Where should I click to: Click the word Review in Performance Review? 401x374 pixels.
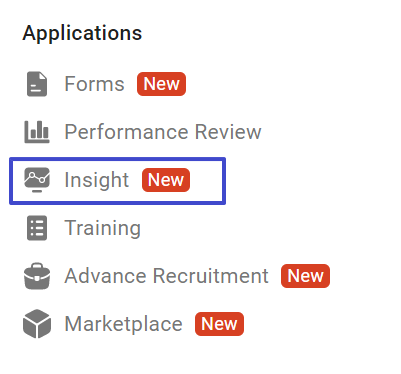(228, 132)
